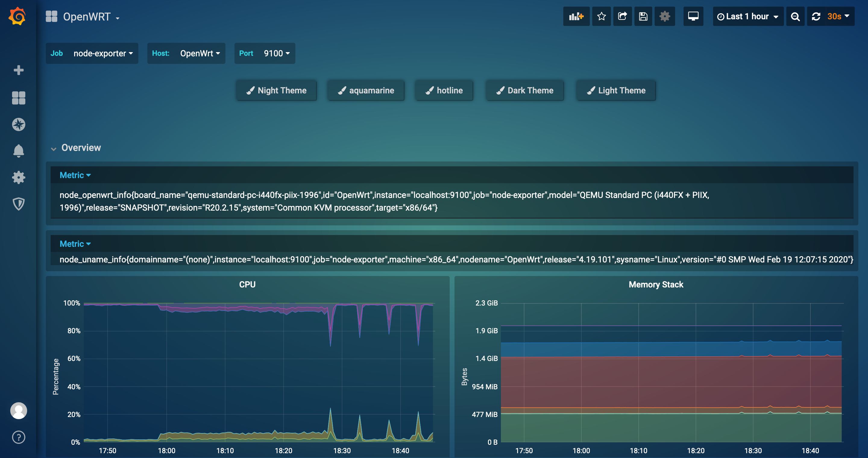Open the CPU panel title menu
868x458 pixels.
(x=247, y=284)
